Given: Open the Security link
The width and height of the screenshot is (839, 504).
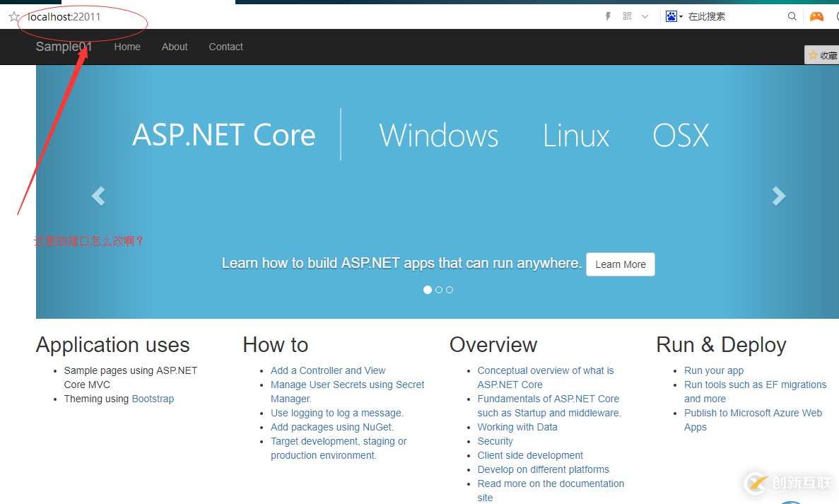Looking at the screenshot, I should click(x=495, y=441).
